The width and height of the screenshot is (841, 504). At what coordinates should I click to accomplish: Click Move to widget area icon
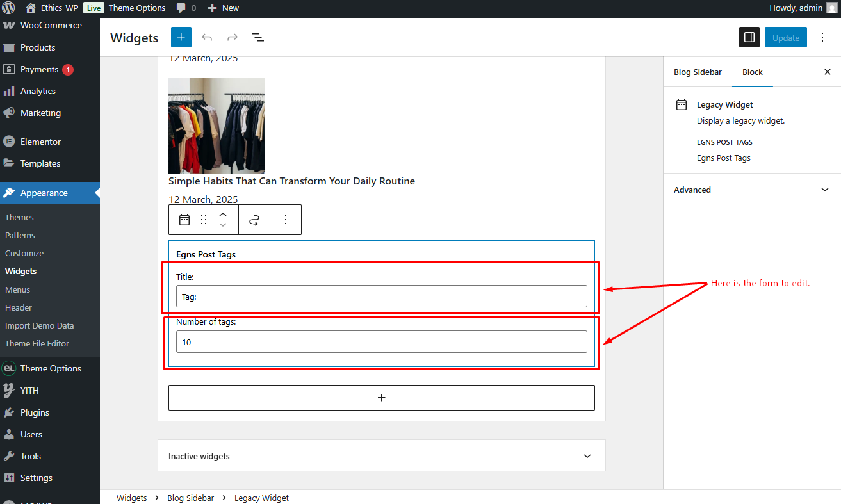tap(254, 220)
